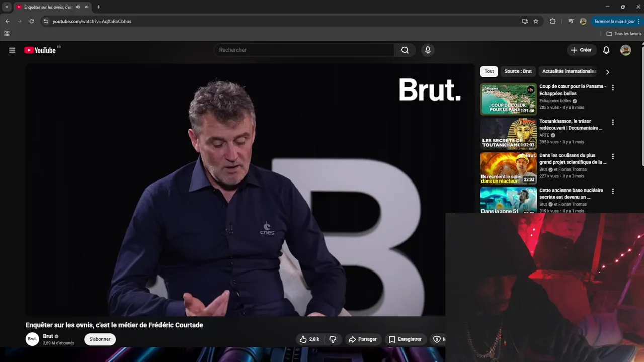644x362 pixels.
Task: Close the Enquêter sur les ovnis tab
Action: coord(86,7)
